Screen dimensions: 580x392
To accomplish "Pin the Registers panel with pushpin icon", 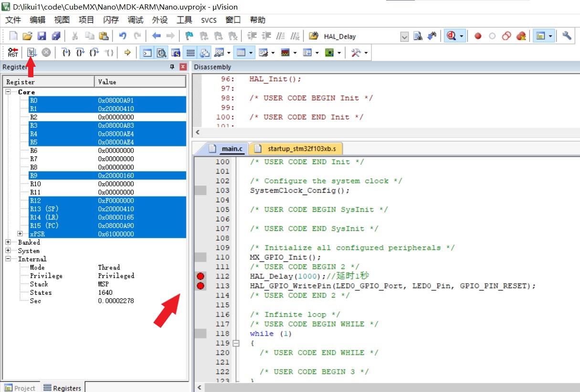I will pos(172,67).
